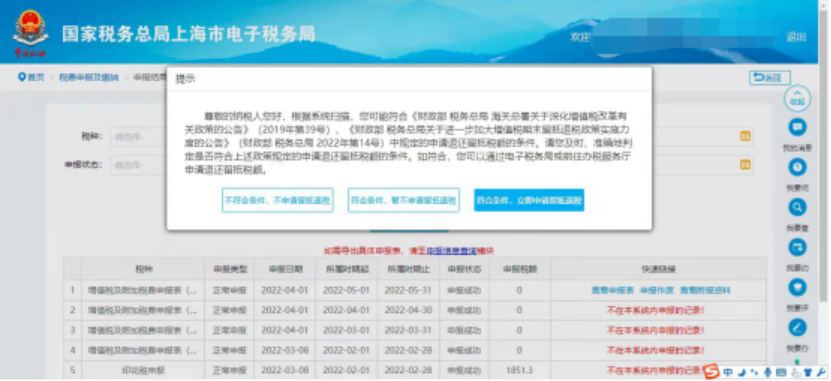831x381 pixels.
Task: Click 查看附报资料 link in row 1
Action: (x=705, y=290)
